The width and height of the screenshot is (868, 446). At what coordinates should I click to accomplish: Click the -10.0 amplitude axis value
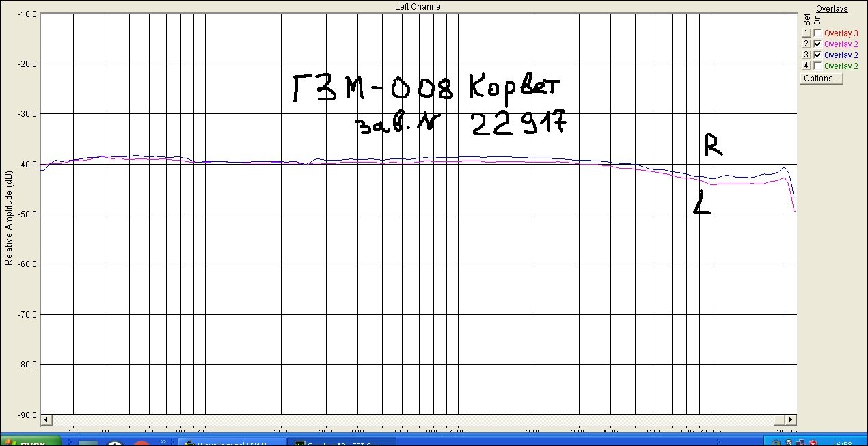click(x=27, y=14)
